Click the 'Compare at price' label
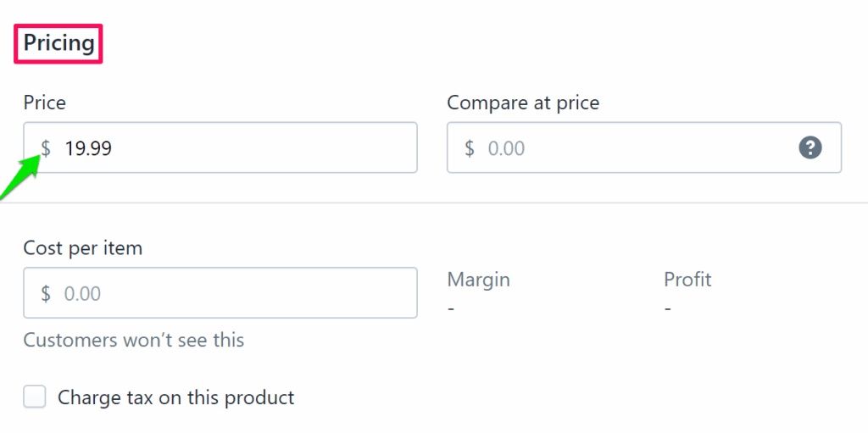This screenshot has height=433, width=868. tap(523, 103)
